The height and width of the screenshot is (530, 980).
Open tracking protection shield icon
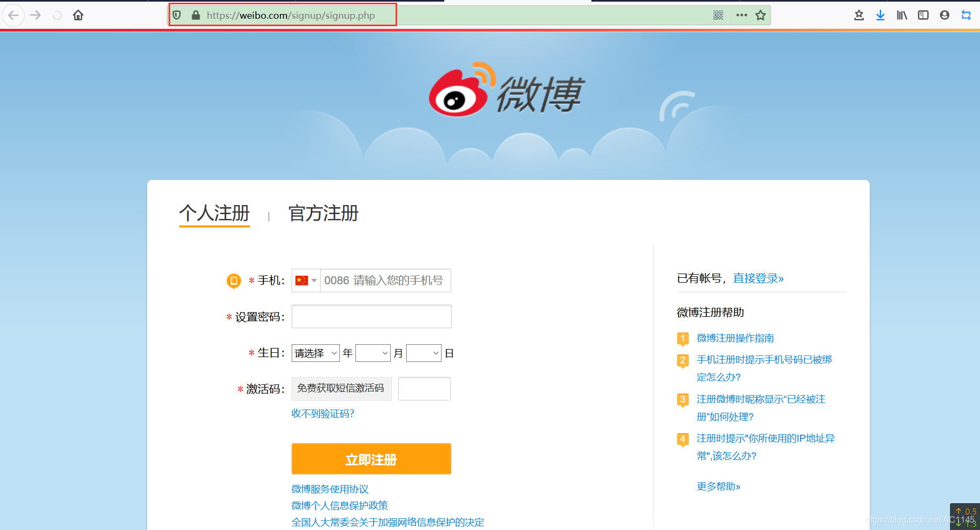point(177,15)
